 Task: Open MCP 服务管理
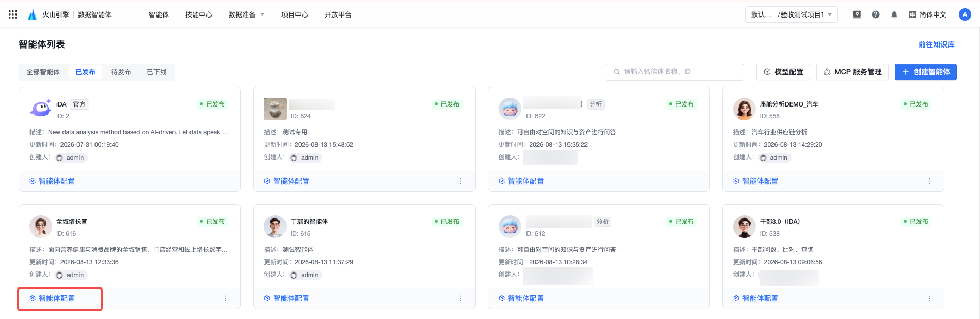click(852, 72)
